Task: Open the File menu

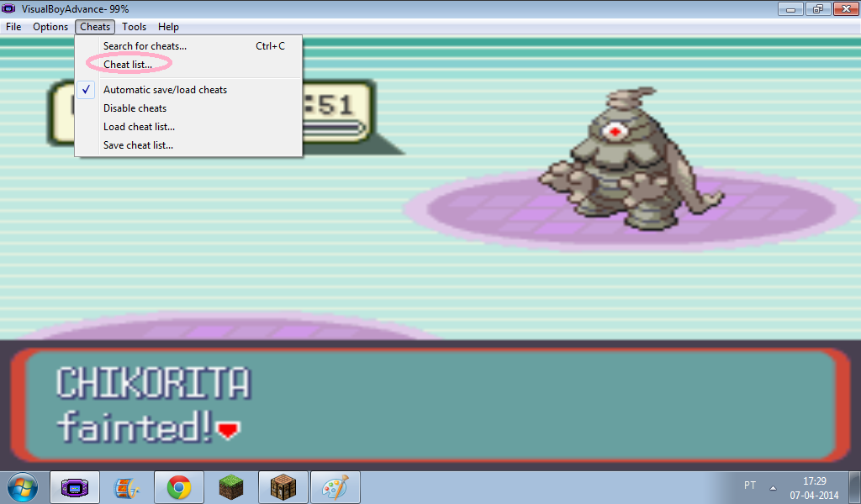Action: point(13,27)
